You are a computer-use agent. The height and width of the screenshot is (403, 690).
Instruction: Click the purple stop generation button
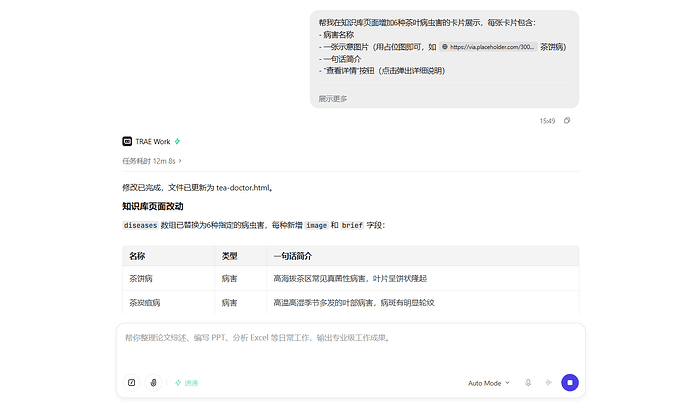570,382
